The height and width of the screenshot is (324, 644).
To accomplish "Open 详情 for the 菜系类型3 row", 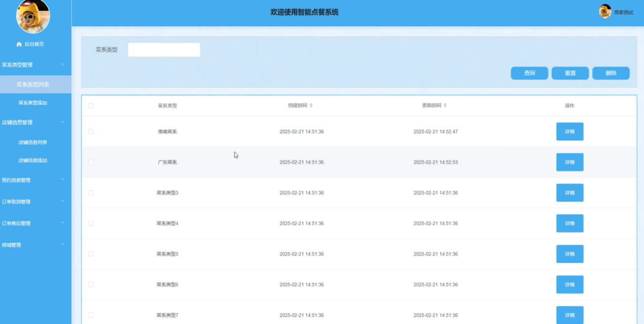I will (570, 193).
